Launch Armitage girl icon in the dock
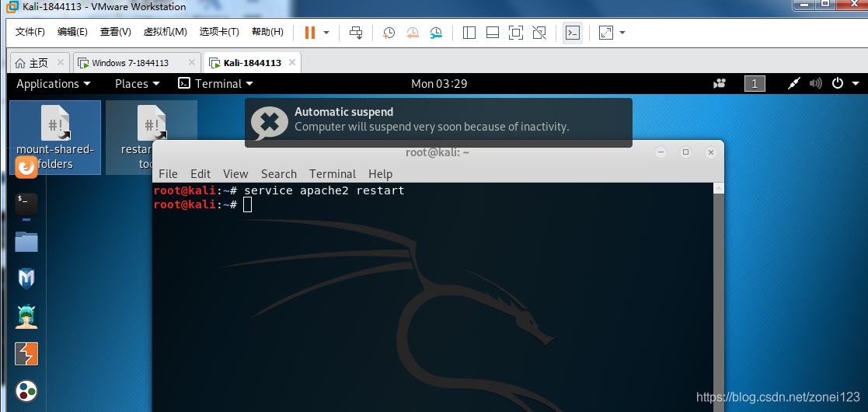868x412 pixels. point(26,316)
